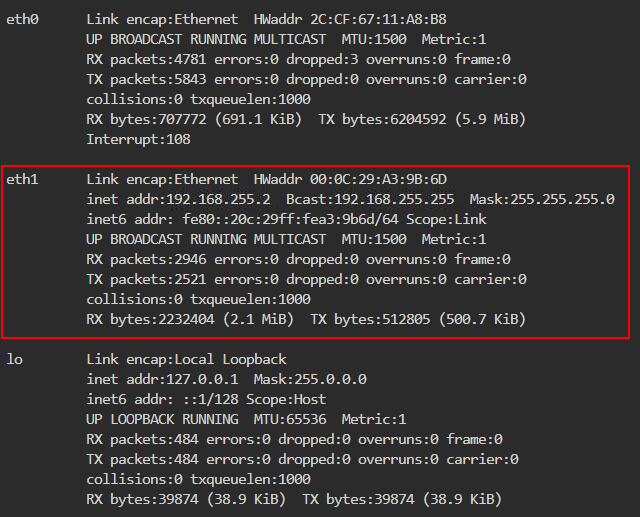Click Link encap:Local Loopback text
The image size is (640, 517).
(186, 359)
